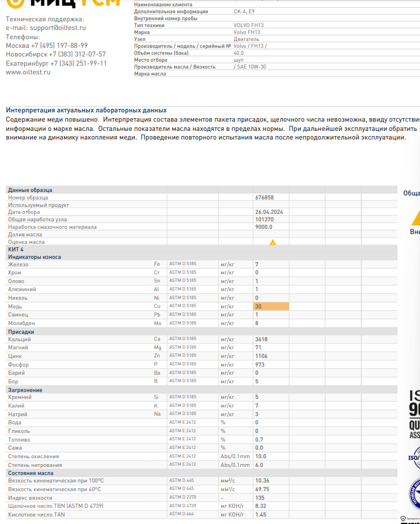Click the Молибден value 8

(257, 323)
